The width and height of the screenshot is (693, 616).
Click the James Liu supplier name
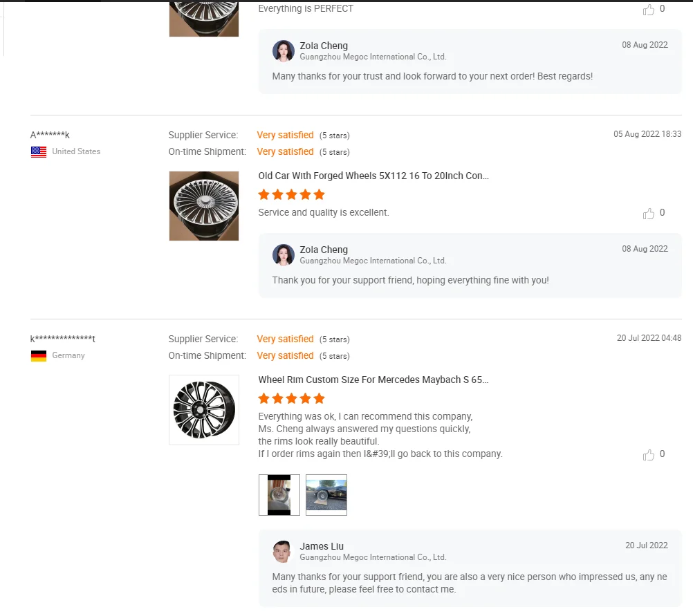(322, 546)
